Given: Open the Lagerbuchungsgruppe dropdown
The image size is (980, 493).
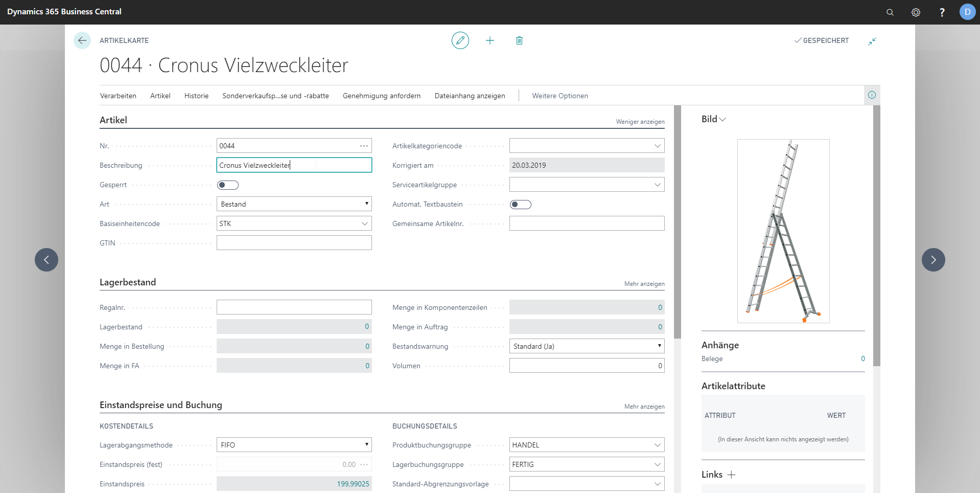Looking at the screenshot, I should pyautogui.click(x=658, y=464).
